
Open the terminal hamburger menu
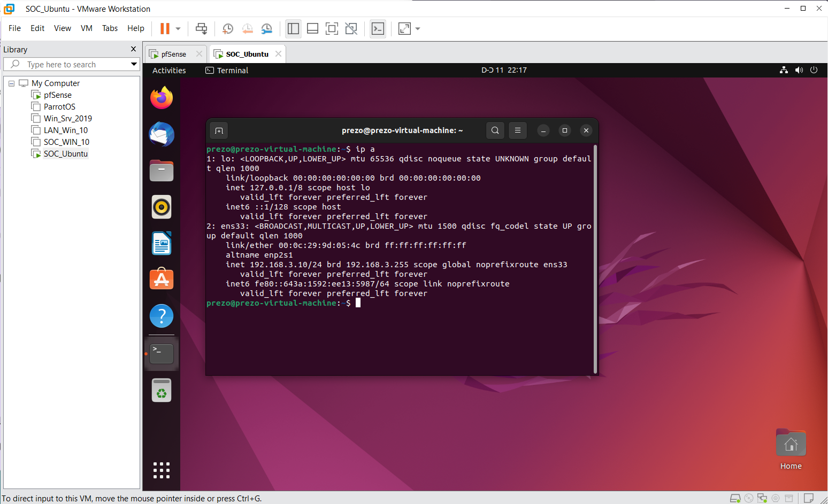coord(518,130)
